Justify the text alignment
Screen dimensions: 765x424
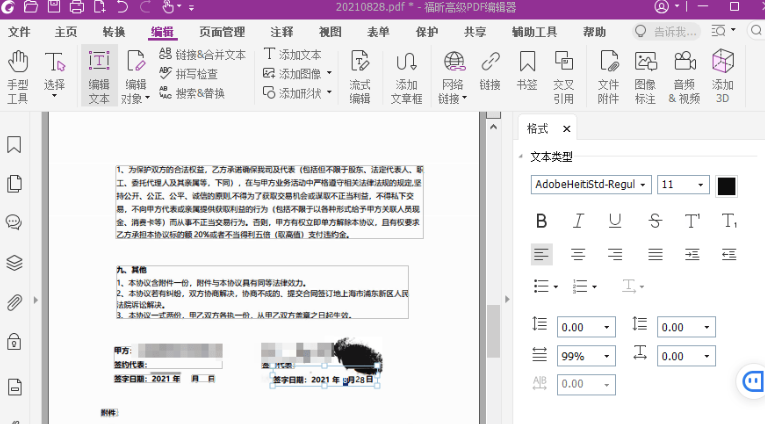click(655, 254)
